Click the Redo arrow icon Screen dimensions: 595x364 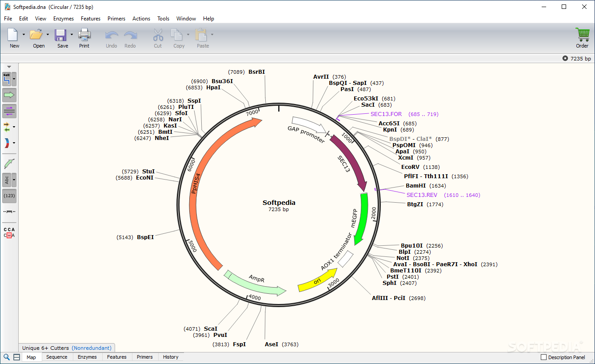pyautogui.click(x=130, y=35)
